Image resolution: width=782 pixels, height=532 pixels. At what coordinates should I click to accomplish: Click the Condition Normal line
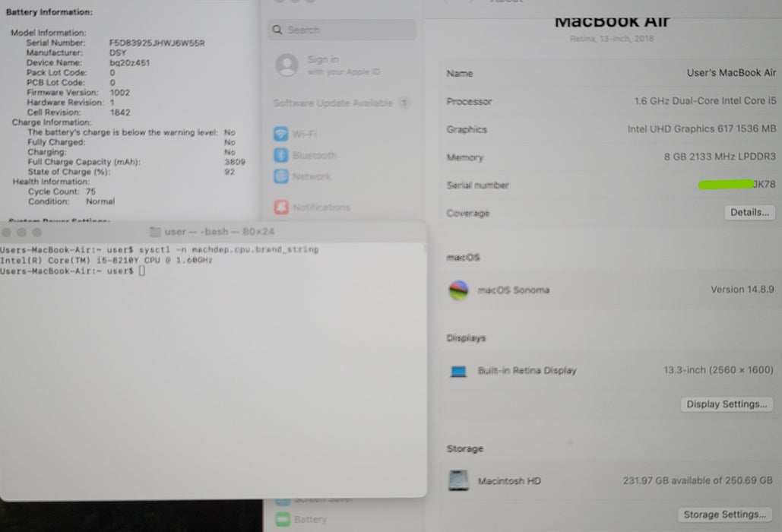click(71, 201)
